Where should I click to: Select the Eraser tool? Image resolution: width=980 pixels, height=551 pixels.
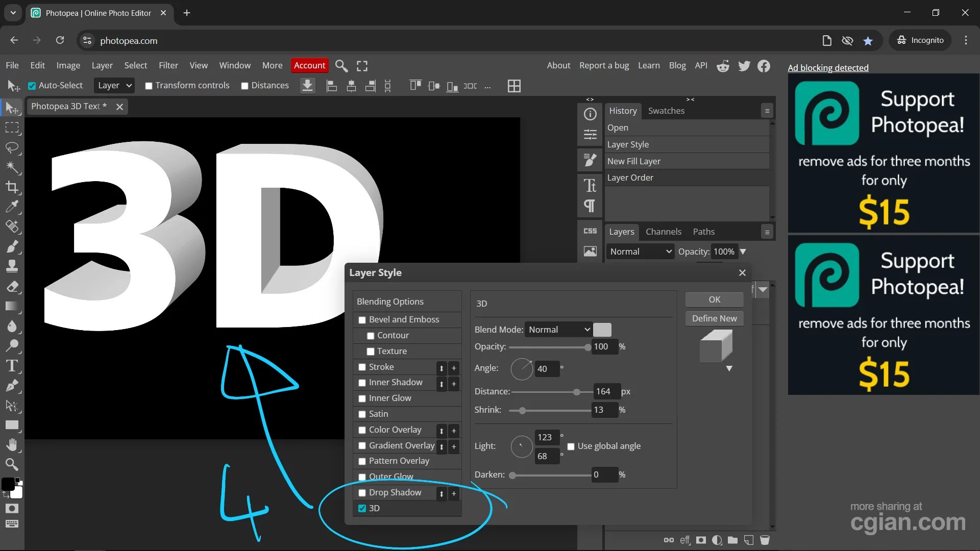tap(12, 287)
